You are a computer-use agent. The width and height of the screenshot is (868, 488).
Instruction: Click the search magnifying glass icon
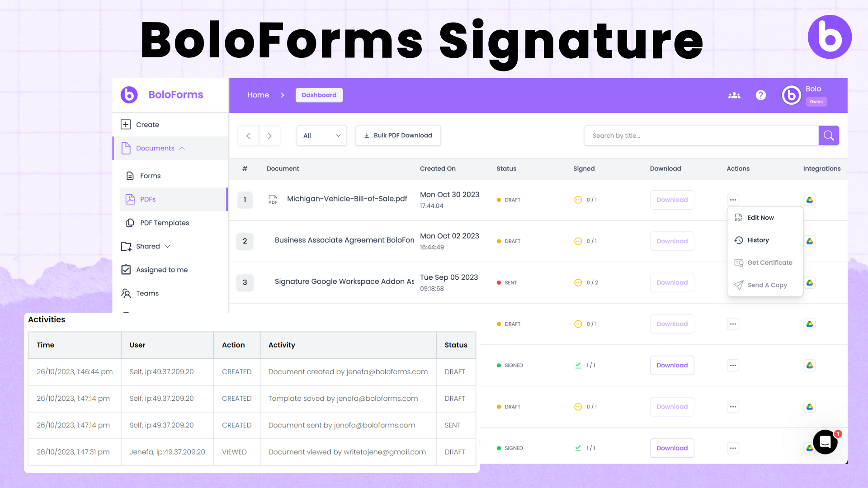point(829,135)
